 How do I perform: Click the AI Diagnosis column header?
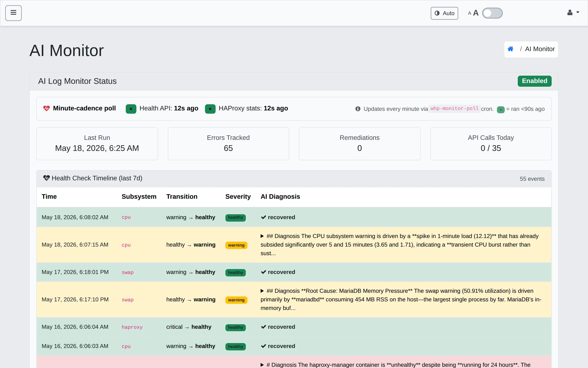tap(280, 197)
